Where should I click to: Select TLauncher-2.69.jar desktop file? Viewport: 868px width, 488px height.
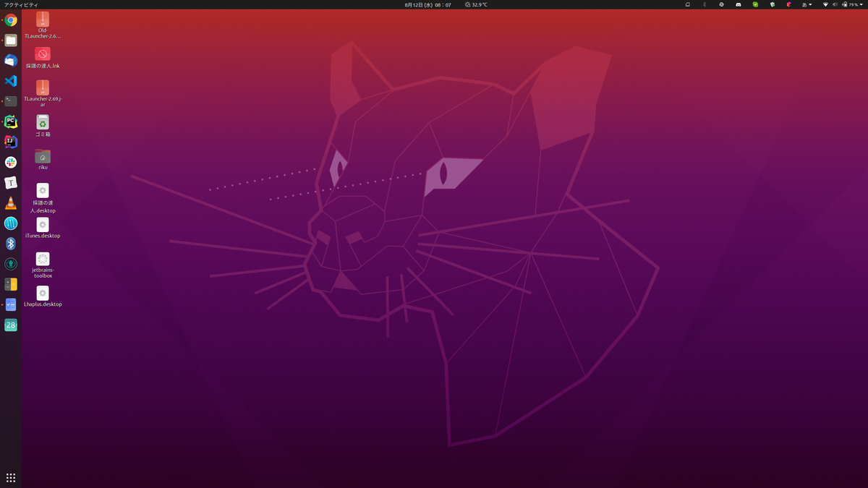click(x=43, y=93)
